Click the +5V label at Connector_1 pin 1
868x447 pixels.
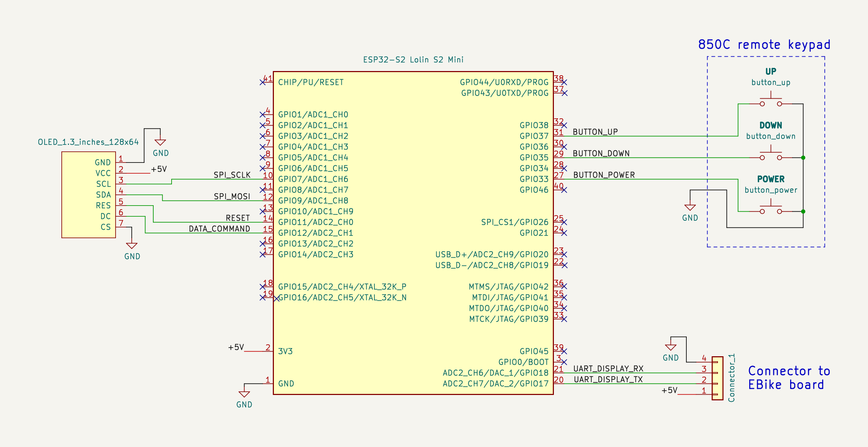pos(669,390)
